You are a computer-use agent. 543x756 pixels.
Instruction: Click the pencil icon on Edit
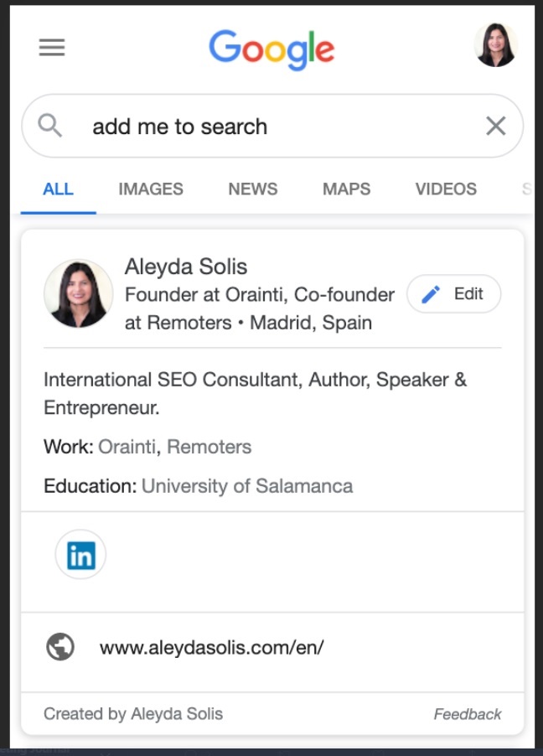click(x=431, y=294)
